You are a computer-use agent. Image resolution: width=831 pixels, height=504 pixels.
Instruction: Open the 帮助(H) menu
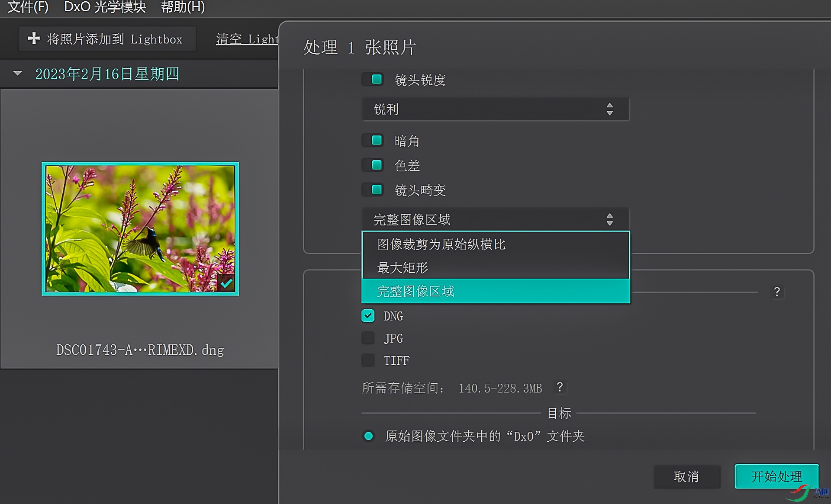(183, 7)
